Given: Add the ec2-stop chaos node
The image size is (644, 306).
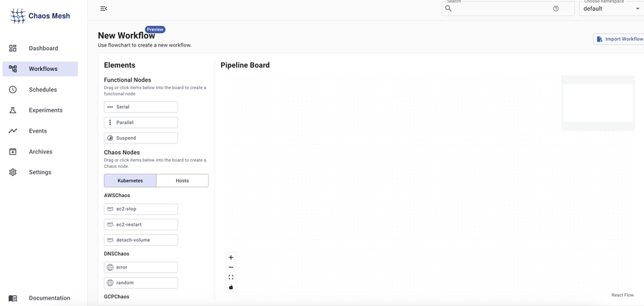Looking at the screenshot, I should point(141,209).
